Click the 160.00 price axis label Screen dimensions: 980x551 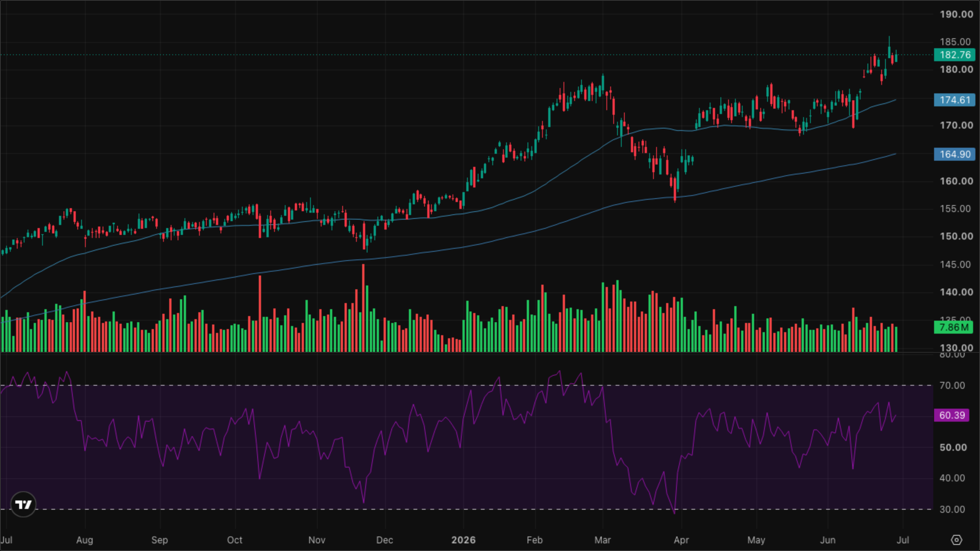click(956, 181)
